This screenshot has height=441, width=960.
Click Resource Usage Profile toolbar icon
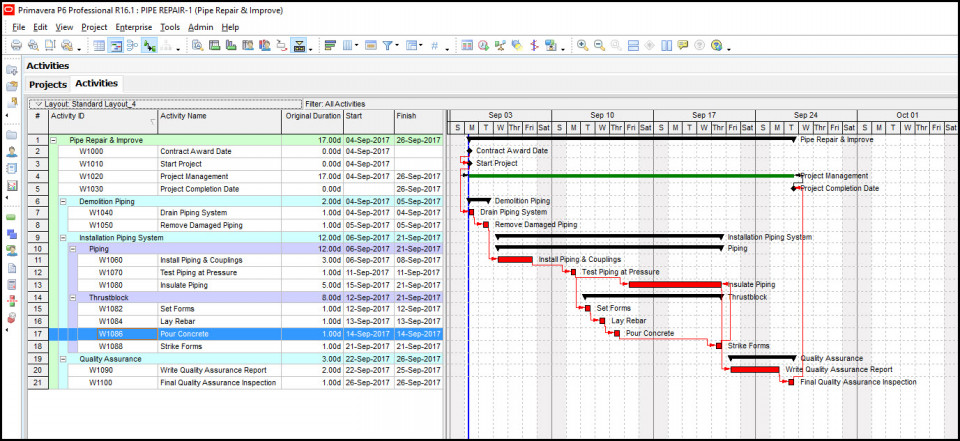[x=264, y=46]
